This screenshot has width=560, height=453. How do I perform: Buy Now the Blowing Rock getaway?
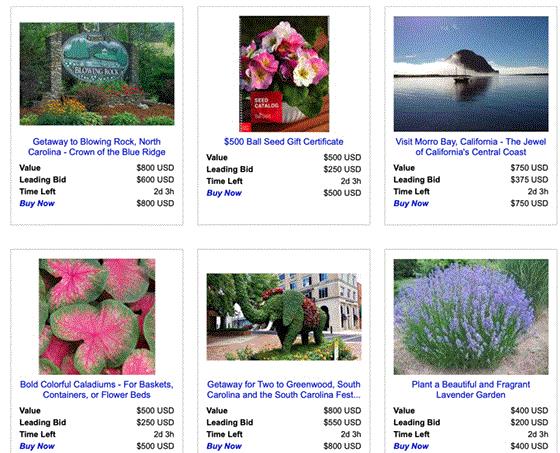coord(37,204)
